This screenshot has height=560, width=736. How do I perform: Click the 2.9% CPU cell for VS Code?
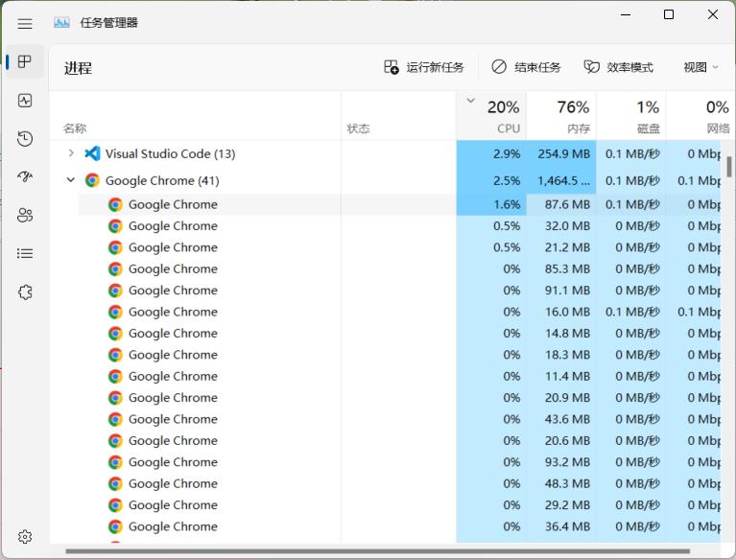tap(491, 153)
